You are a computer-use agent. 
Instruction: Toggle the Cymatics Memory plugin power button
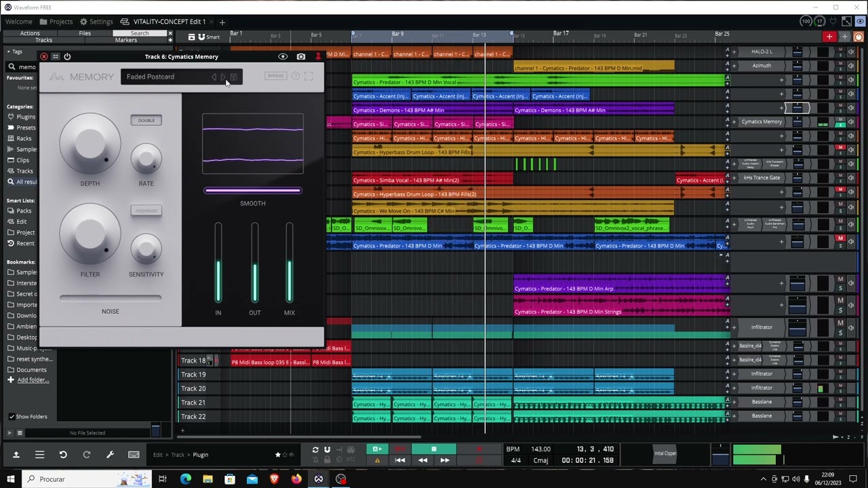(x=67, y=57)
